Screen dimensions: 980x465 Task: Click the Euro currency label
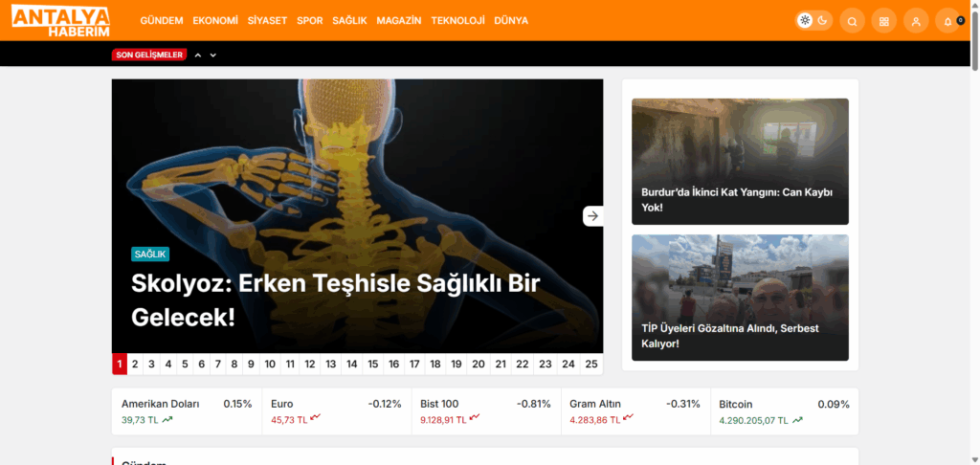282,404
